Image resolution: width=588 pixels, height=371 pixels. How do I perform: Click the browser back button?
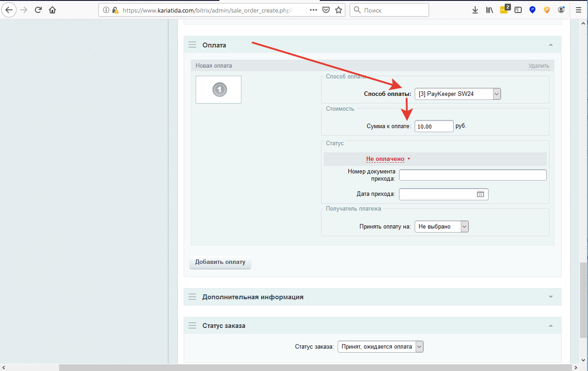click(9, 10)
